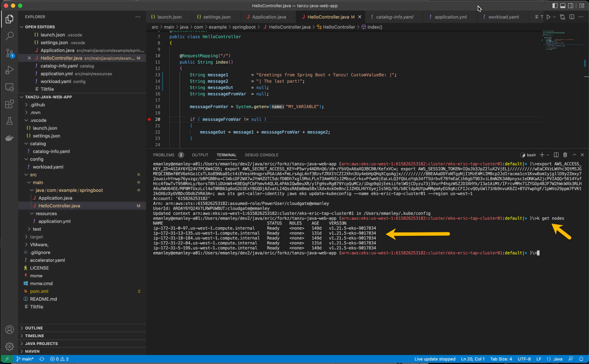Open the Testing flask view
Image resolution: width=589 pixels, height=364 pixels.
click(9, 121)
